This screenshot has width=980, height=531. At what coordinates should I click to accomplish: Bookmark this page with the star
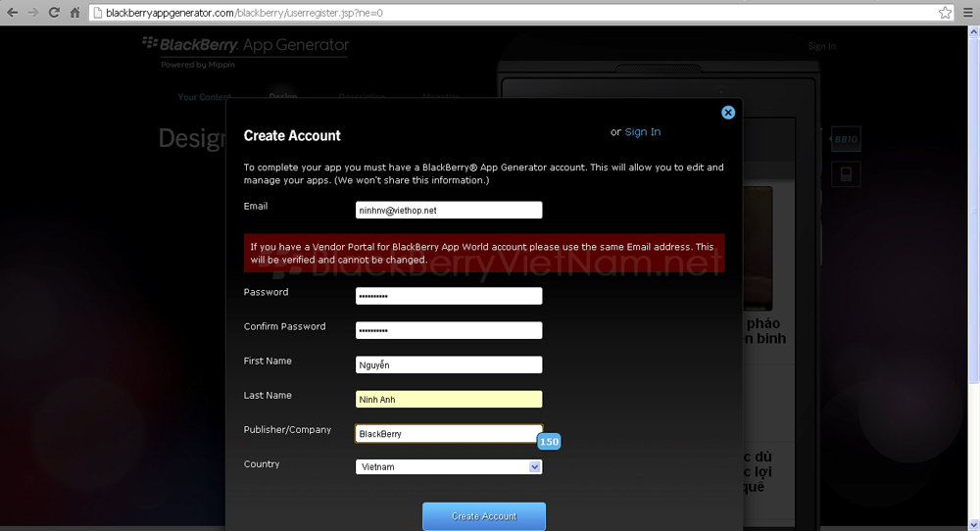(945, 13)
